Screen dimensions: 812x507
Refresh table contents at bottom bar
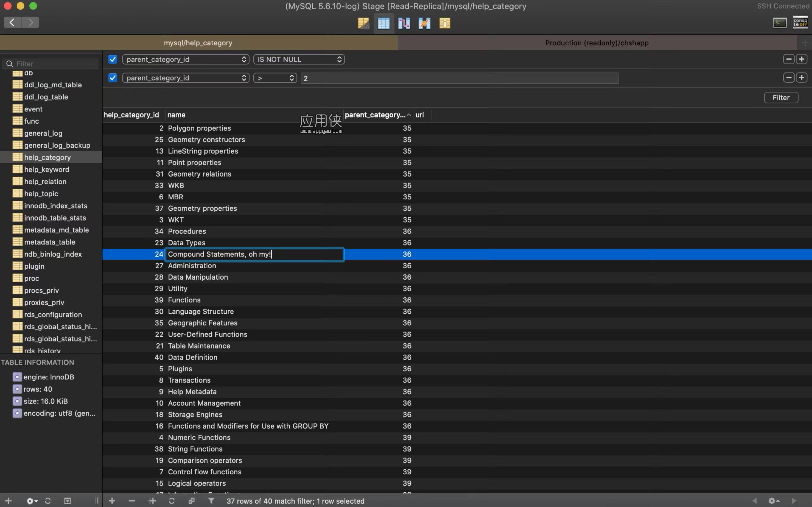[x=172, y=501]
